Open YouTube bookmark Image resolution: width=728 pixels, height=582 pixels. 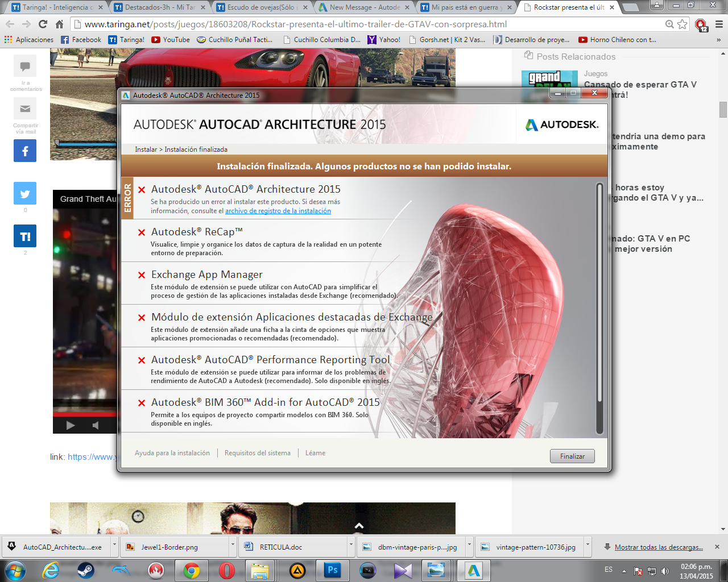click(x=171, y=40)
